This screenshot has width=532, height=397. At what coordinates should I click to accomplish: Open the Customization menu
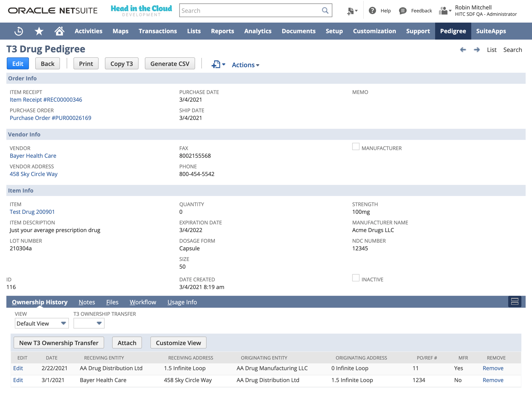tap(374, 31)
